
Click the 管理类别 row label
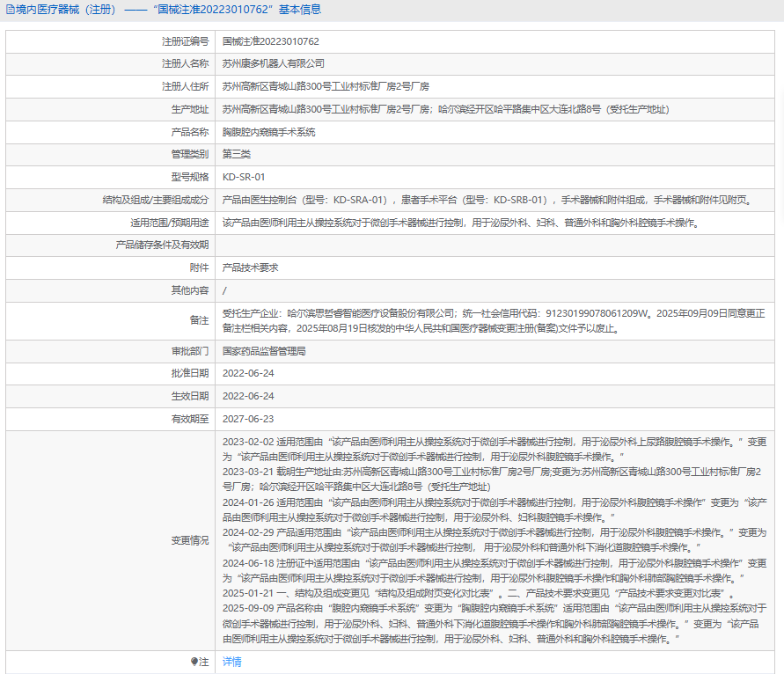190,154
